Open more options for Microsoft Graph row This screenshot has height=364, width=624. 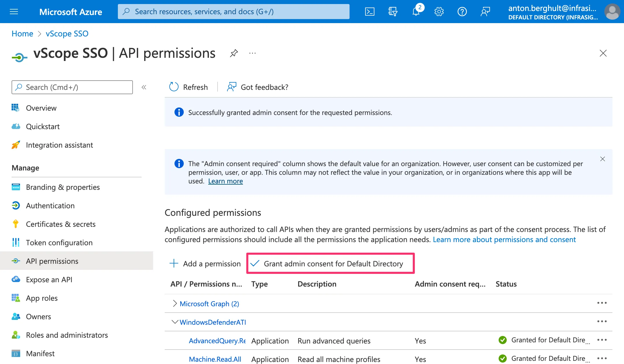tap(602, 303)
